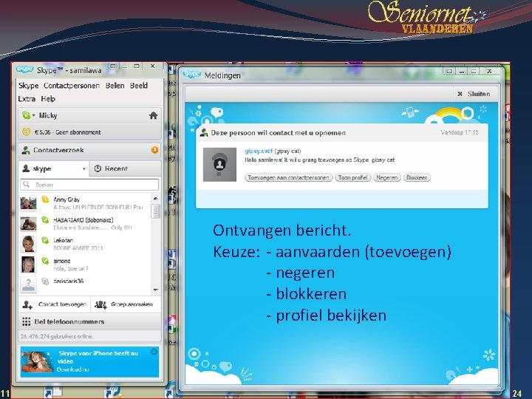Open Bel telefoonnummers dial pad
Image resolution: width=532 pixels, height=399 pixels.
click(90, 321)
